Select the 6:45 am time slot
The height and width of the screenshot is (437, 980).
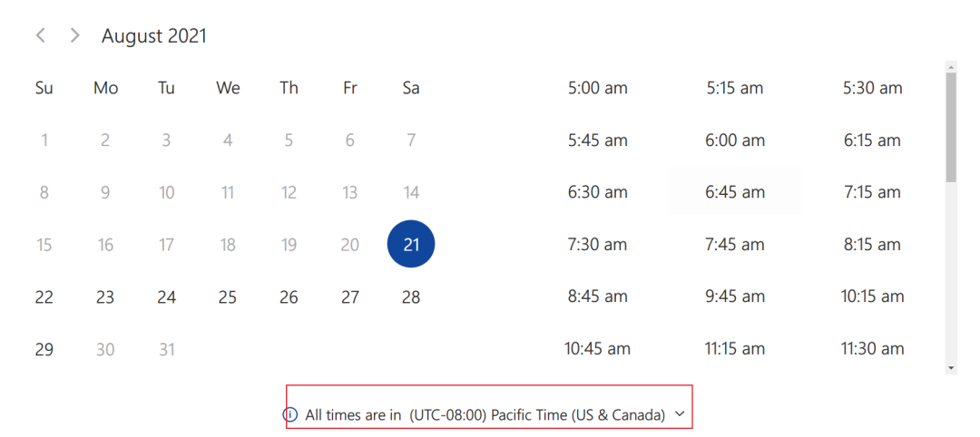pos(735,191)
